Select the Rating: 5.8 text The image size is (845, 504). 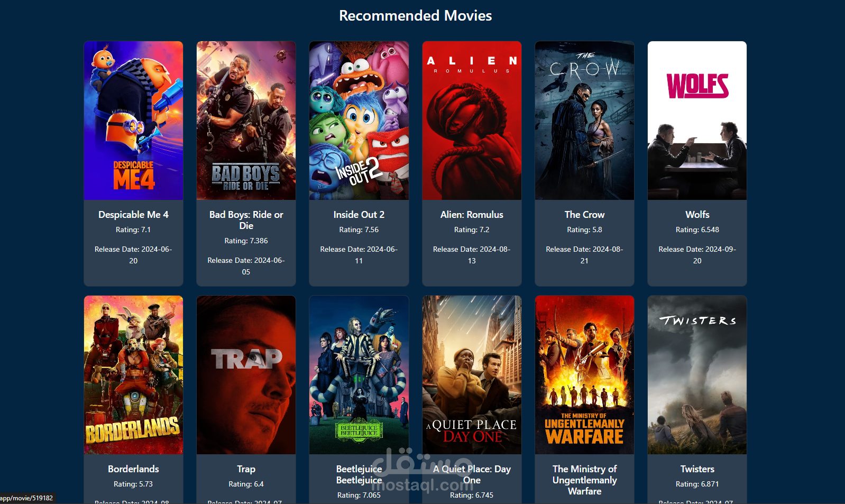[x=584, y=230]
